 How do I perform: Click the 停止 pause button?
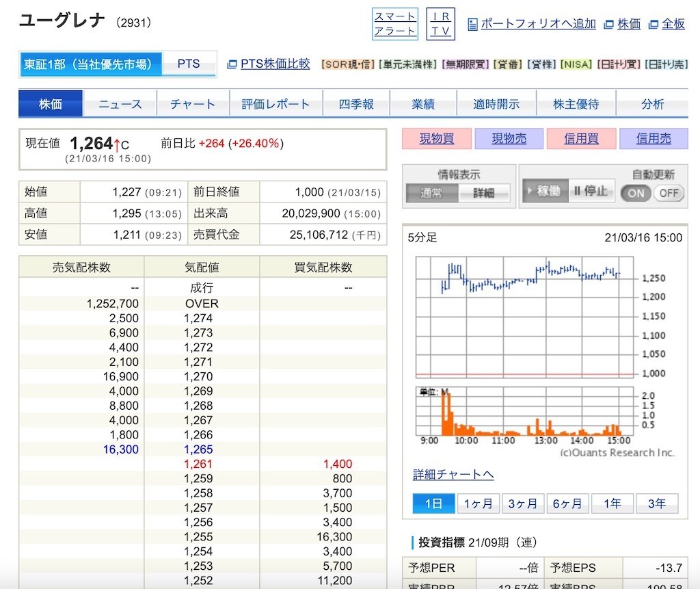591,191
